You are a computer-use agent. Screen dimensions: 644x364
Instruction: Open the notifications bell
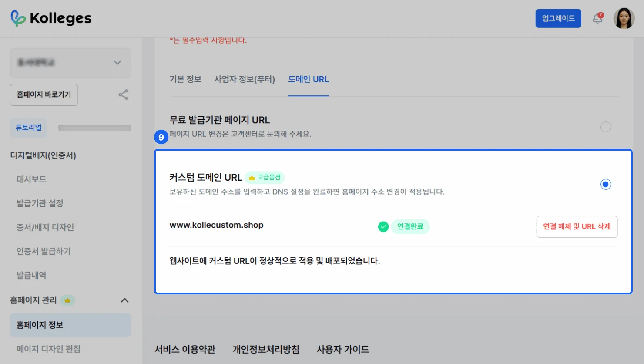pos(597,18)
